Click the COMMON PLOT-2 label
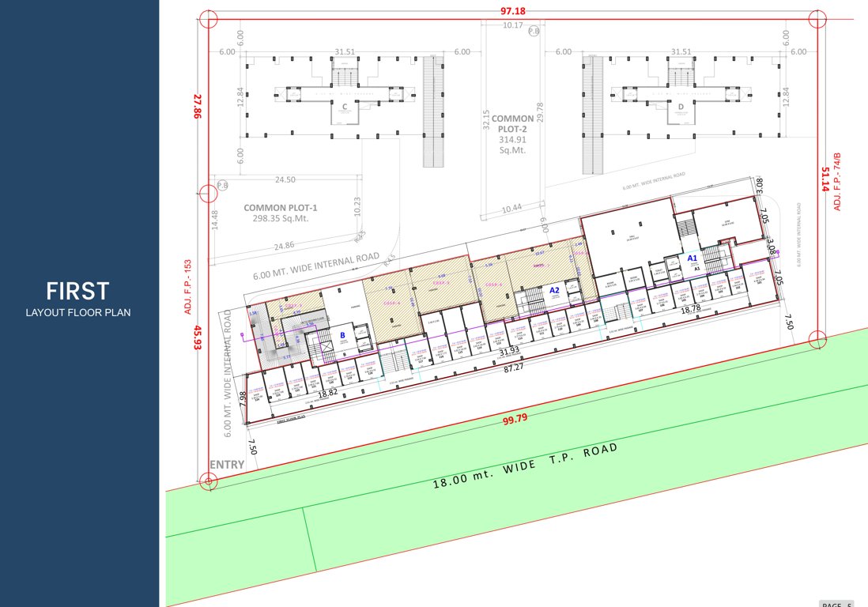This screenshot has width=868, height=607. pyautogui.click(x=512, y=124)
